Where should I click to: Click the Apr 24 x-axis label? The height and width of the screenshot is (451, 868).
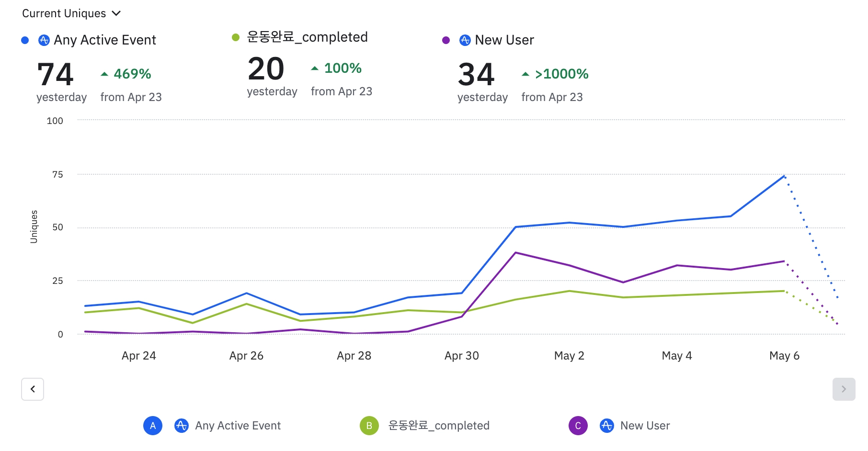139,356
